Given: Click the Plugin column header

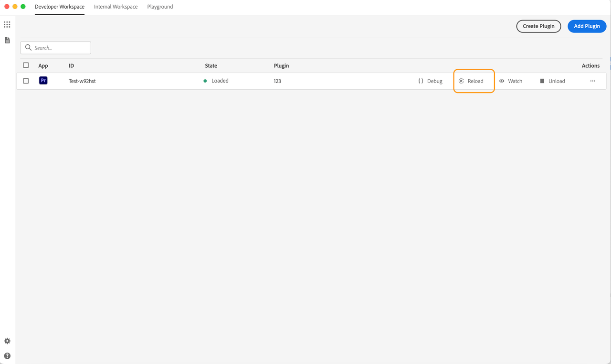Looking at the screenshot, I should tap(281, 66).
